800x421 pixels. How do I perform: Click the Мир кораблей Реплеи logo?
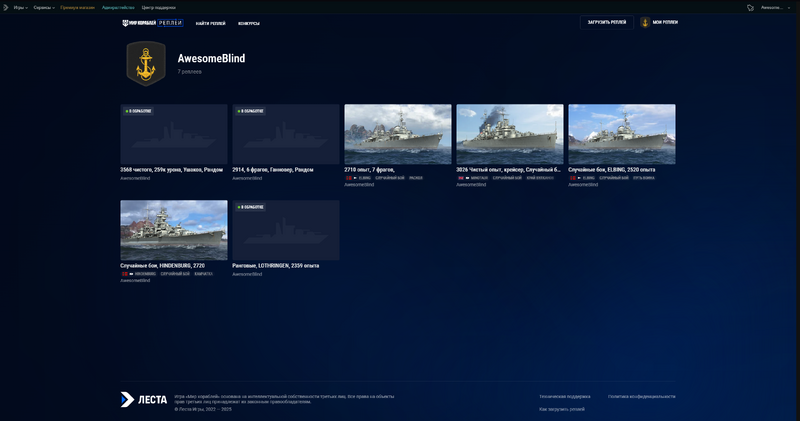coord(153,23)
